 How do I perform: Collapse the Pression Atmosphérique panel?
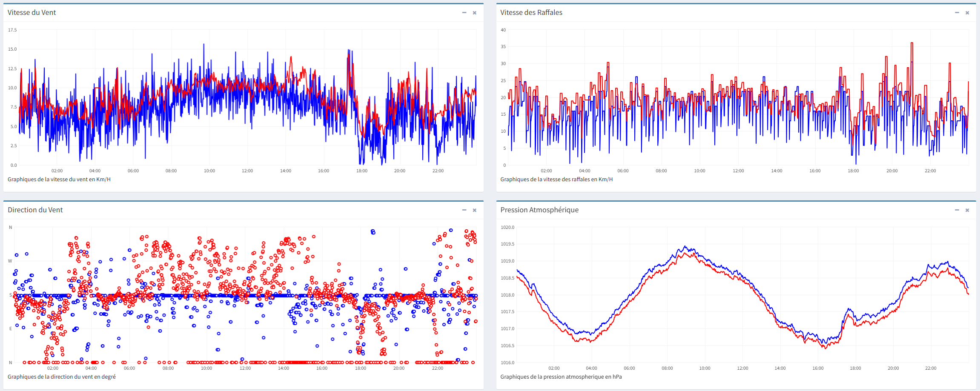(957, 210)
